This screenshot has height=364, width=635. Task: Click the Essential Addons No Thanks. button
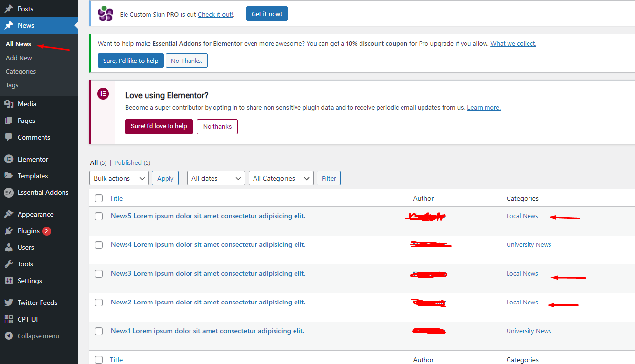[x=187, y=61]
